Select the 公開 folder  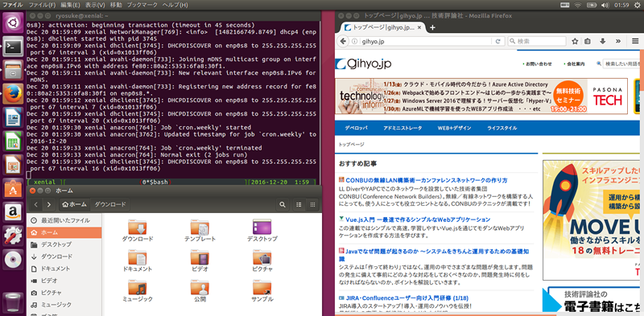tap(200, 291)
